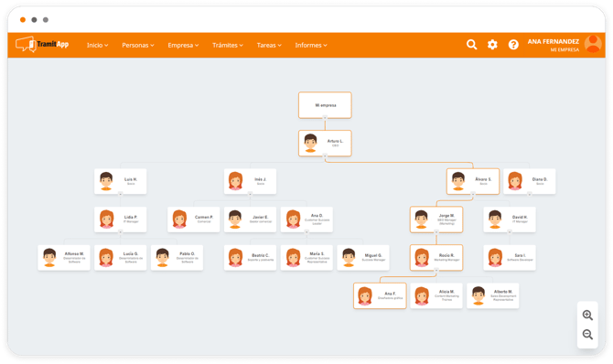Viewport: 613px width, 364px height.
Task: Select Rocío R. card
Action: click(x=436, y=258)
